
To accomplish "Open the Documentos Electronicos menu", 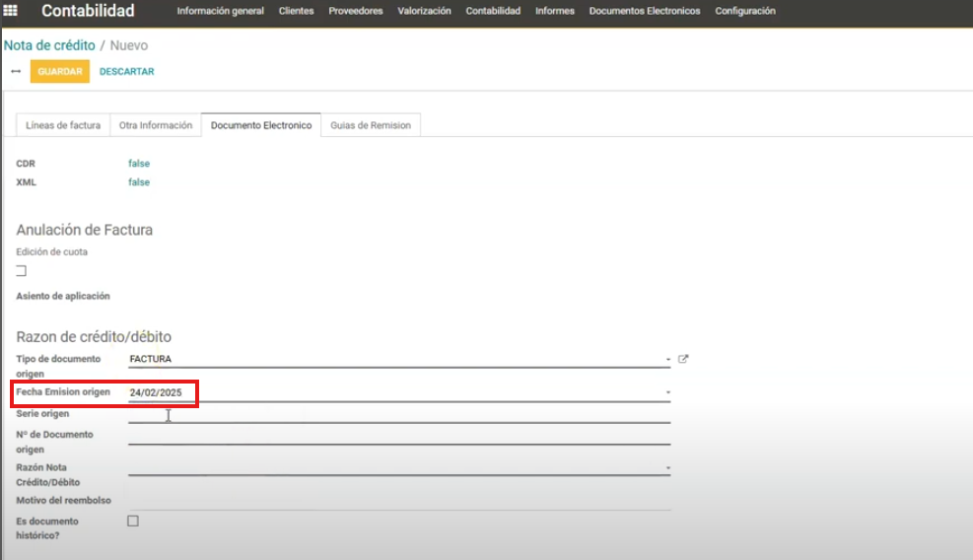I will [x=644, y=11].
